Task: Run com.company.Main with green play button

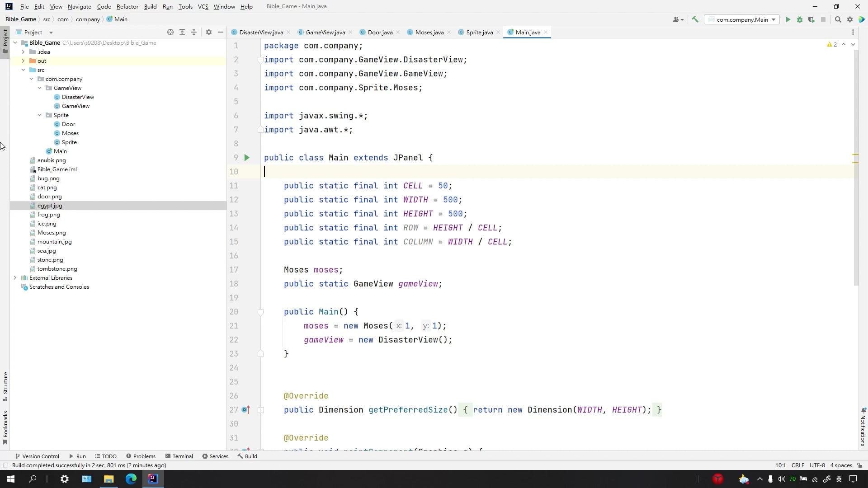Action: pyautogui.click(x=788, y=19)
